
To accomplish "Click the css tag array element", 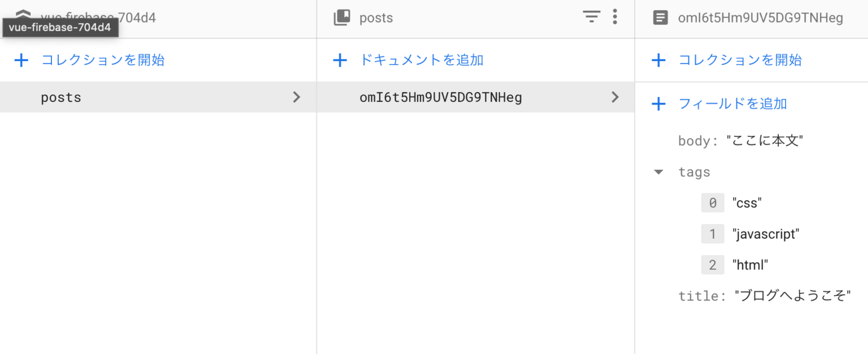I will (x=747, y=202).
